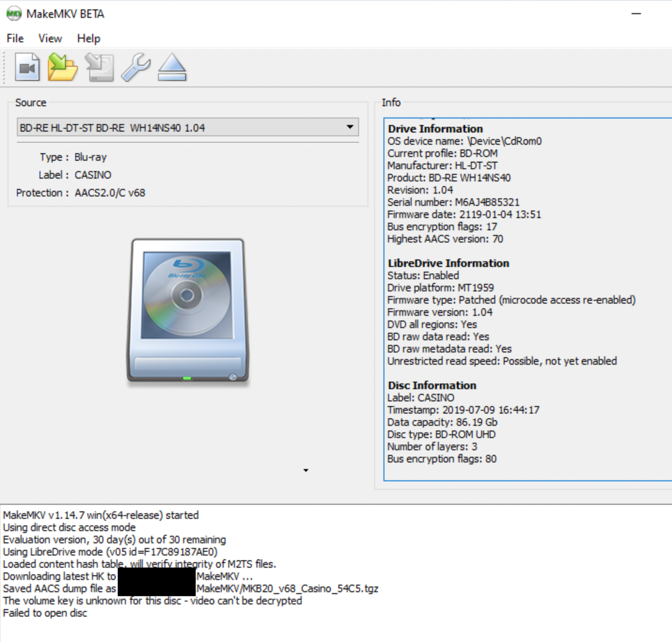Click the 'Firmware date: 2119-01-04 13:51' line
Image resolution: width=672 pixels, height=642 pixels.
click(464, 214)
